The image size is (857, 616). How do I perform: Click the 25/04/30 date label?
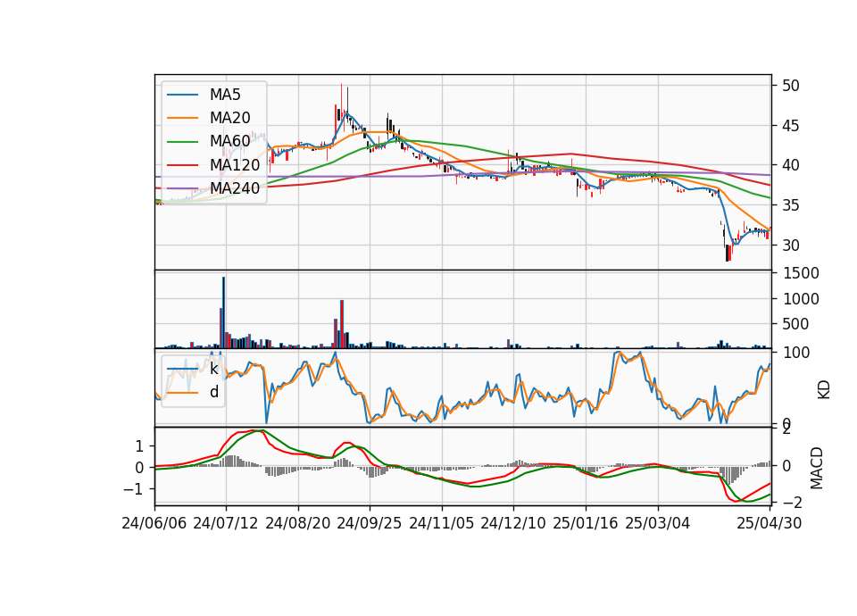click(769, 523)
